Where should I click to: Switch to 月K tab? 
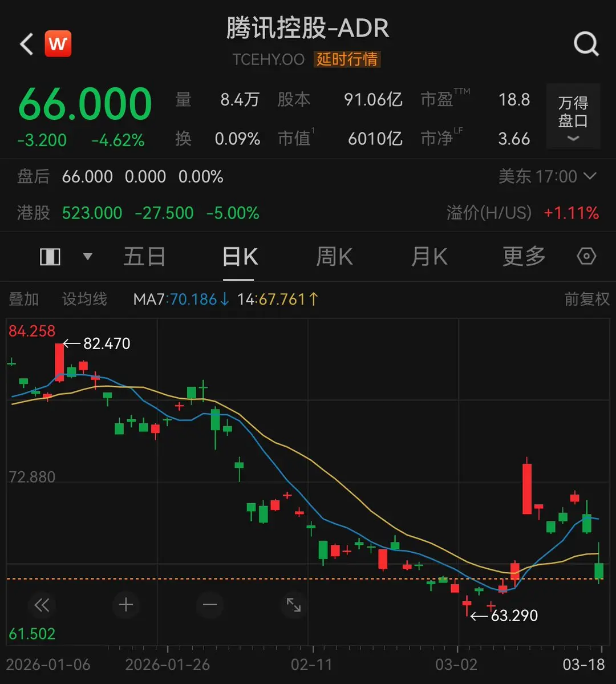click(x=429, y=257)
